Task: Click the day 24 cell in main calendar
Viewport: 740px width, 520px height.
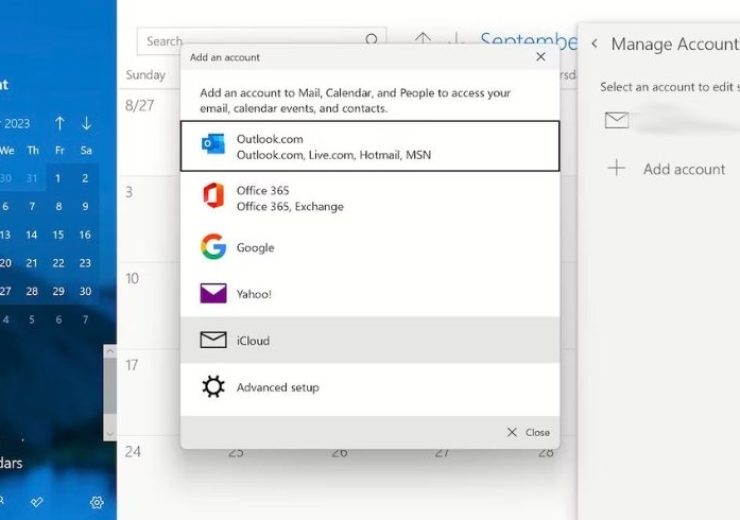Action: point(149,478)
